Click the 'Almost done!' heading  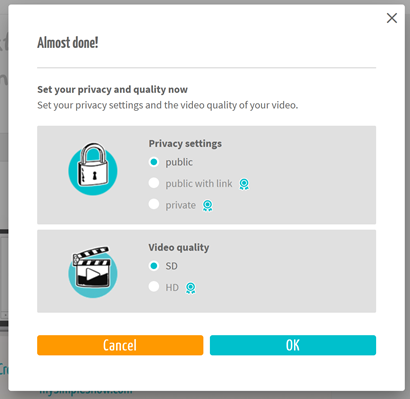[68, 43]
